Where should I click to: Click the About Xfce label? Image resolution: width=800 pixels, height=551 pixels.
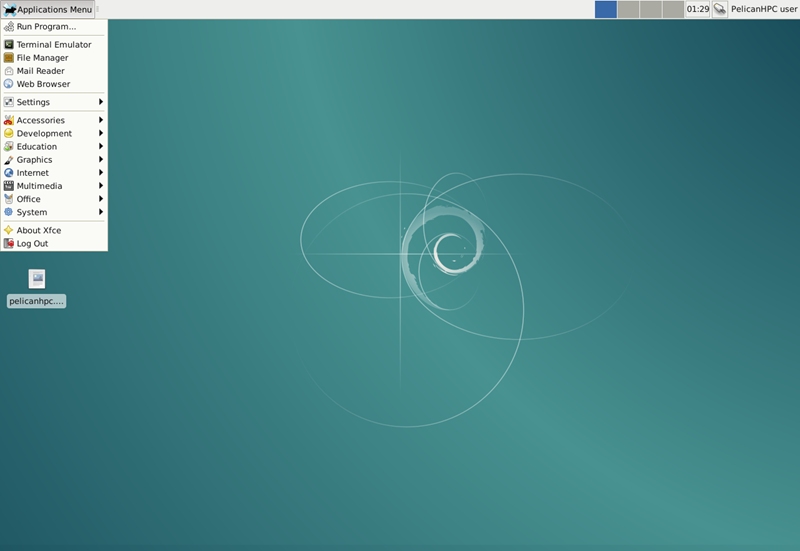[x=39, y=231]
